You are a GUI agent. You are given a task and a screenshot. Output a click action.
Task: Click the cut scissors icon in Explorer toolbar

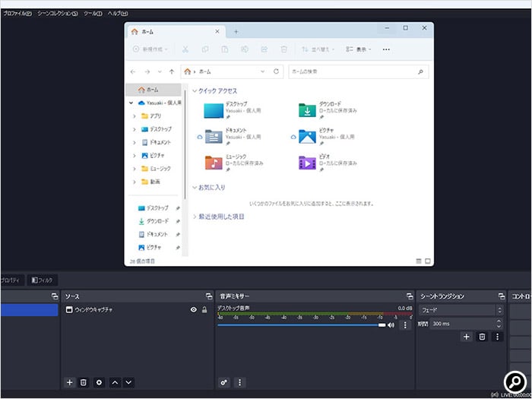(185, 49)
